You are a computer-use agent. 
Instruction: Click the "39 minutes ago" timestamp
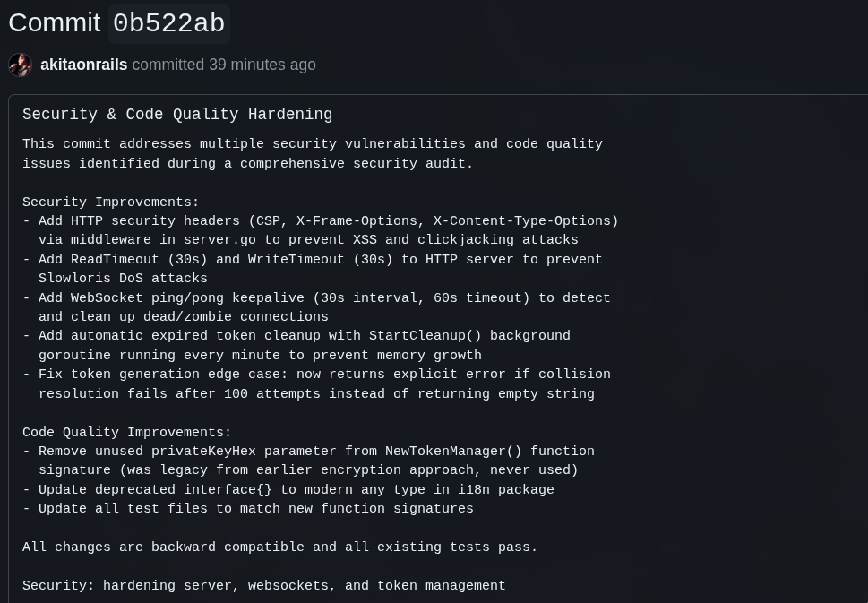click(262, 65)
